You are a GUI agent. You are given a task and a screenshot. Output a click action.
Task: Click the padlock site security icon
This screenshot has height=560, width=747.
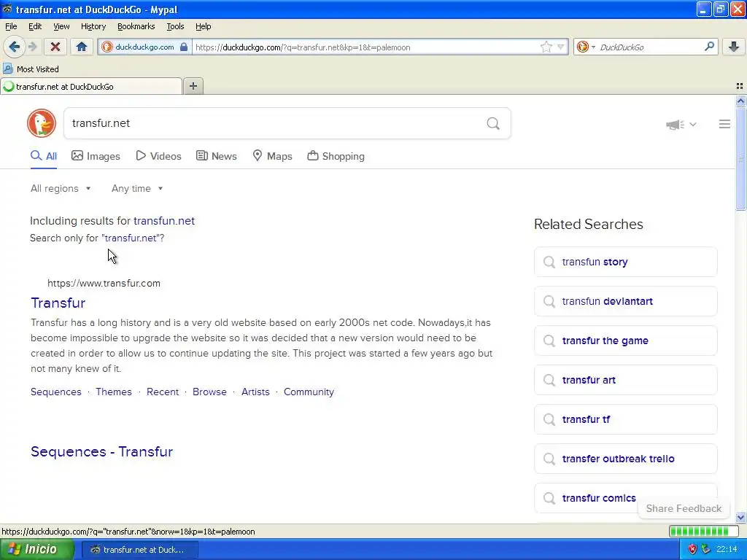[184, 47]
